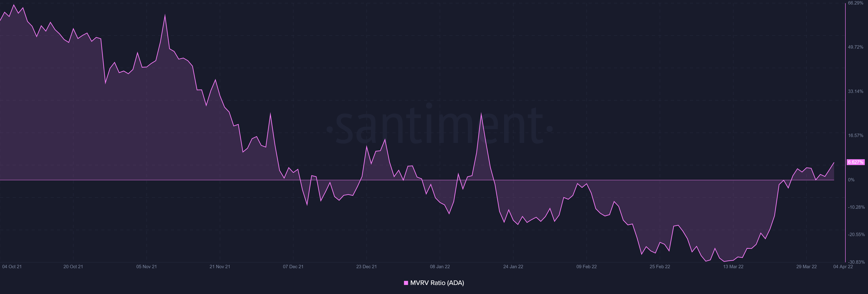Screen dimensions: 868x294
Task: Click the 04 Oct 21 date label
Action: tap(12, 267)
